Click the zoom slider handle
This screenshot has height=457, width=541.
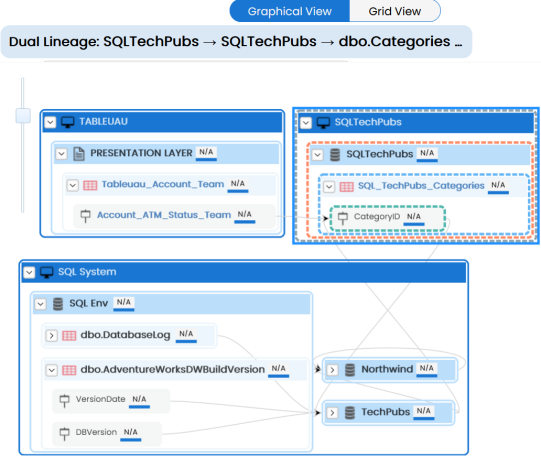pos(23,116)
